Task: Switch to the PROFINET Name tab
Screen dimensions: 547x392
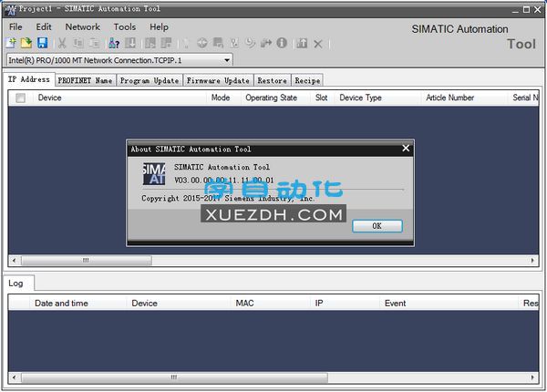Action: (x=85, y=80)
